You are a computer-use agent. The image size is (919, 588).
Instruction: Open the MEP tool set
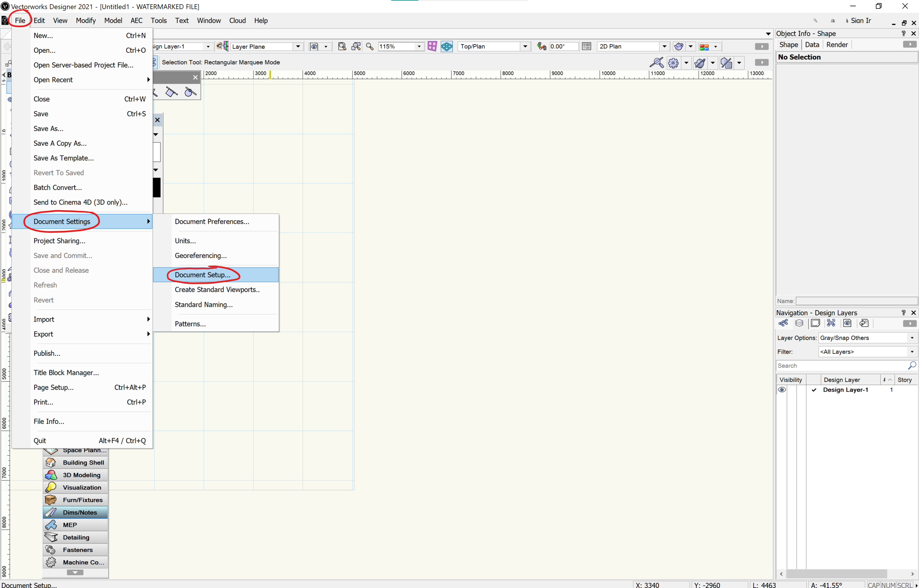coord(75,525)
